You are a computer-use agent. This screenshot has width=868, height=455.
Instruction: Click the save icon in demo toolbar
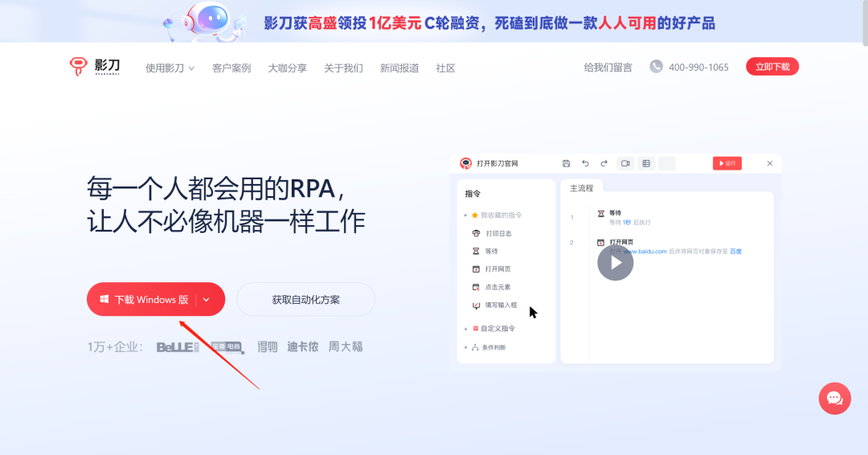(566, 163)
